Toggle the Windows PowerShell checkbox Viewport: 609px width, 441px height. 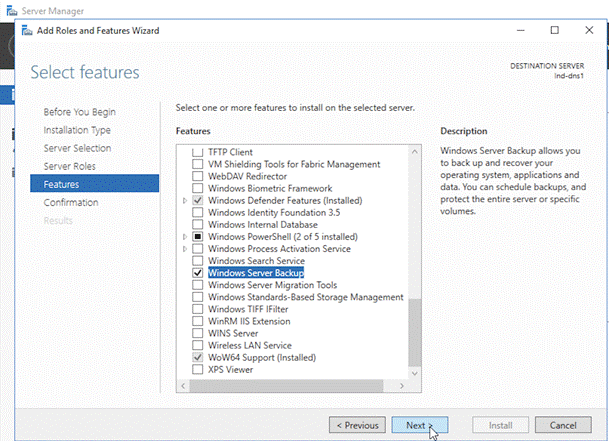point(197,236)
